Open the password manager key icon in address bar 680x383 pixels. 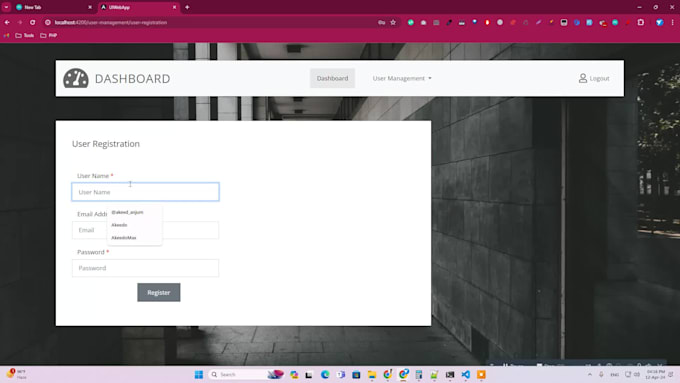point(381,23)
